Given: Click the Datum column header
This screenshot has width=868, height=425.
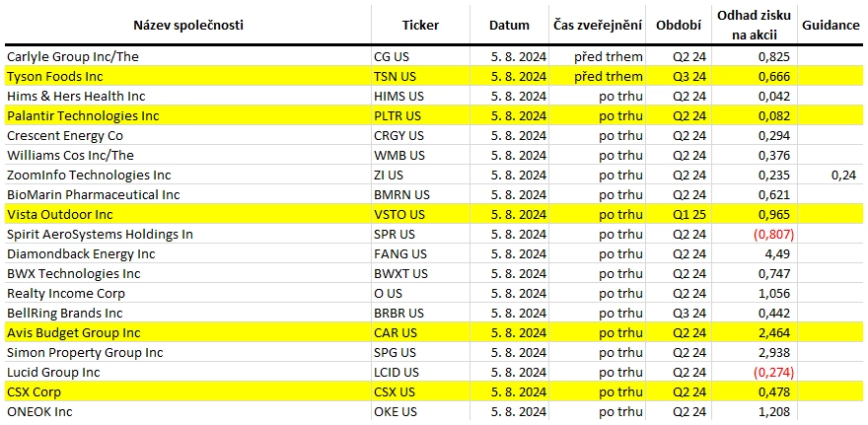Looking at the screenshot, I should tap(509, 25).
